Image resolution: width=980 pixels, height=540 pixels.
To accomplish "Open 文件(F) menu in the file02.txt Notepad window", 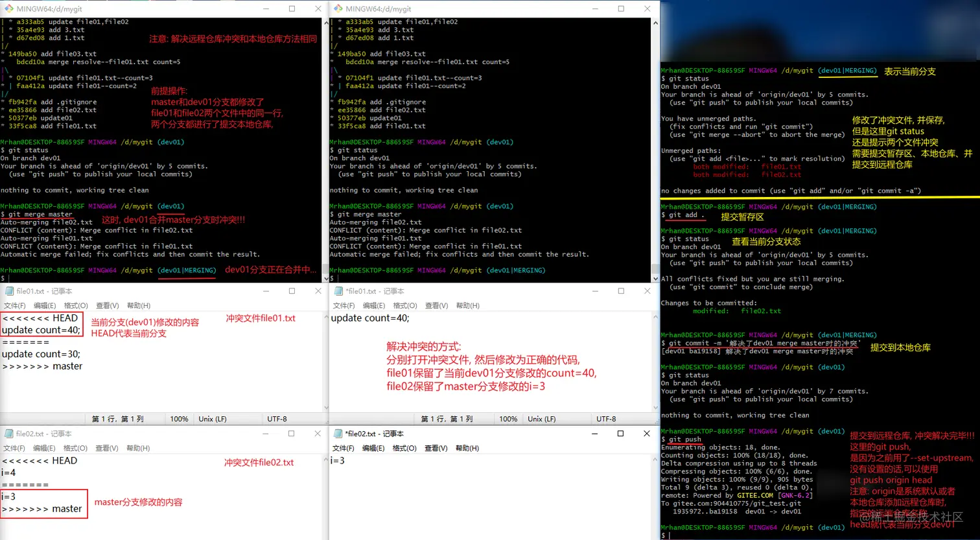I will (15, 448).
